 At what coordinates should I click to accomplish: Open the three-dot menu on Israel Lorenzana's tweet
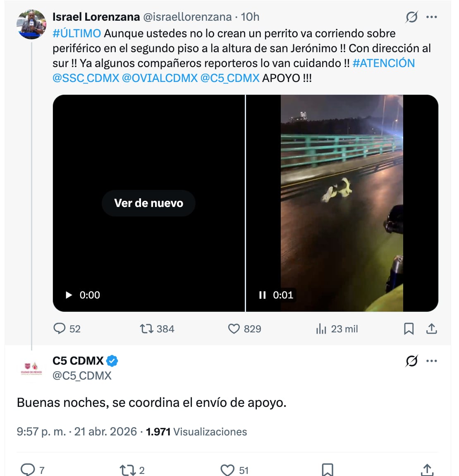tap(432, 17)
